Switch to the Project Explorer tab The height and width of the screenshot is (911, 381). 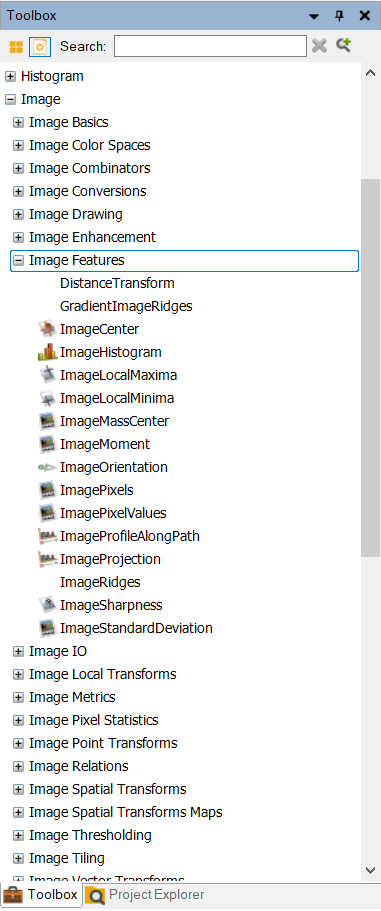[145, 895]
